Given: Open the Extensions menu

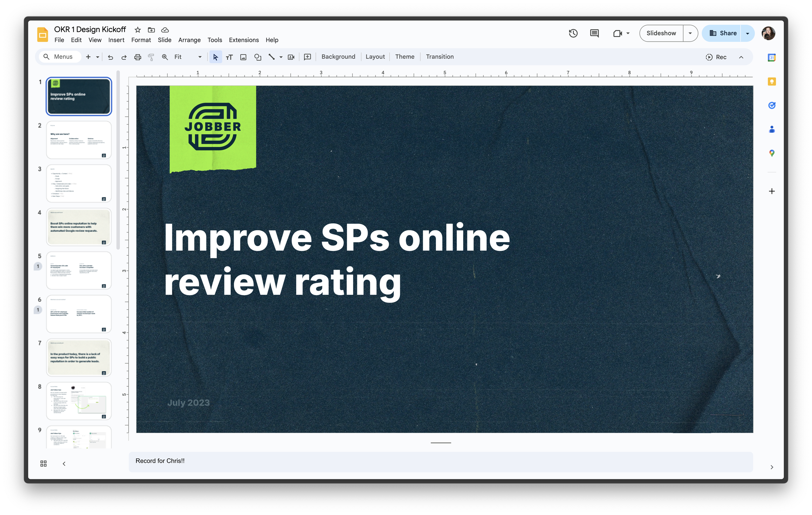Looking at the screenshot, I should [x=244, y=40].
